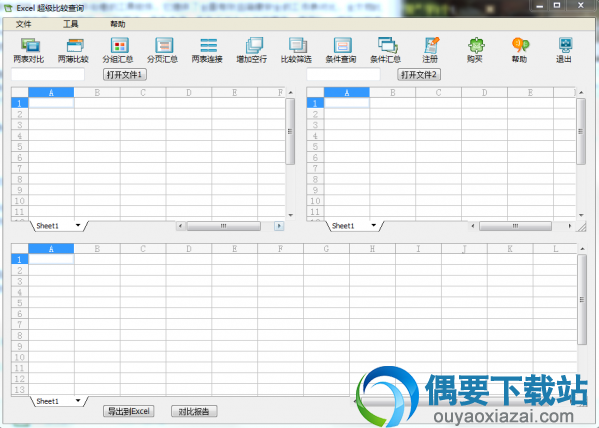599x428 pixels.
Task: Click right grid horizontal scrollbar thumb
Action: click(x=515, y=226)
